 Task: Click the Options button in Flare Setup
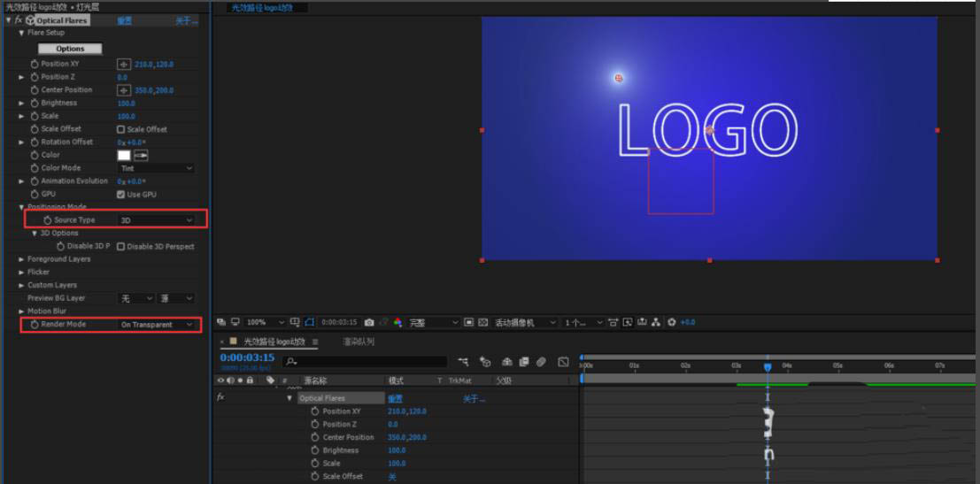[70, 50]
